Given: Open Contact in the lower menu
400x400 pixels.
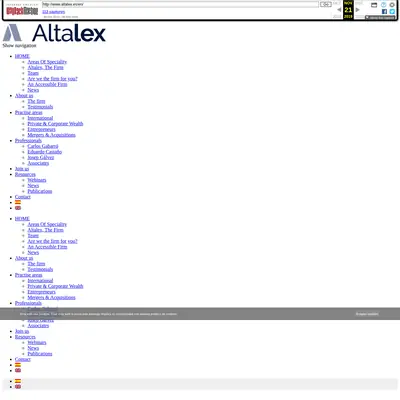Looking at the screenshot, I should 23,360.
